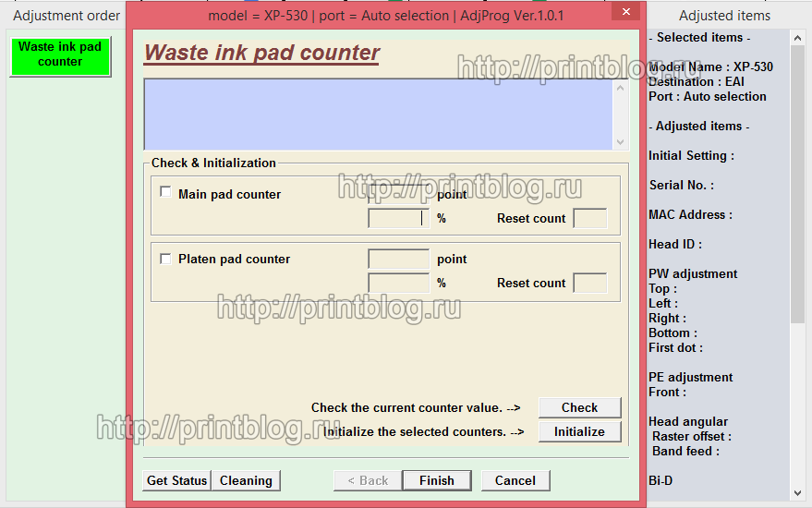
Task: Click the Main pad Reset count field
Action: [x=590, y=219]
